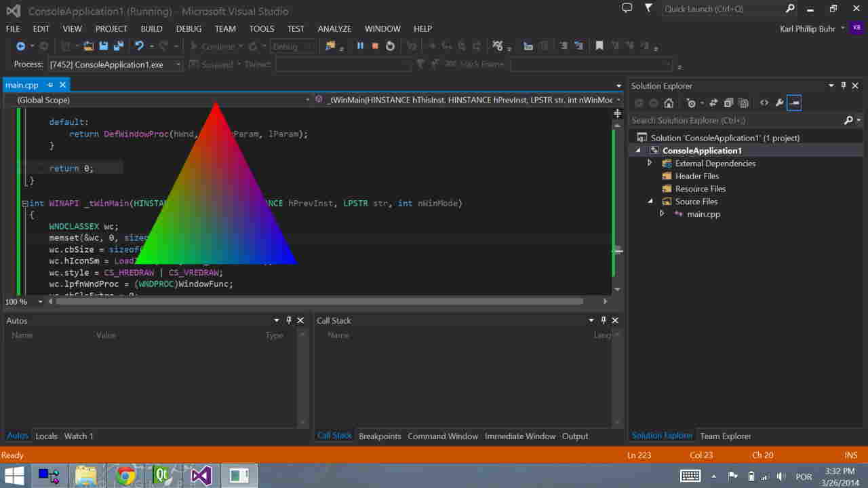Image resolution: width=868 pixels, height=488 pixels.
Task: Open the Windows Start button
Action: point(14,476)
